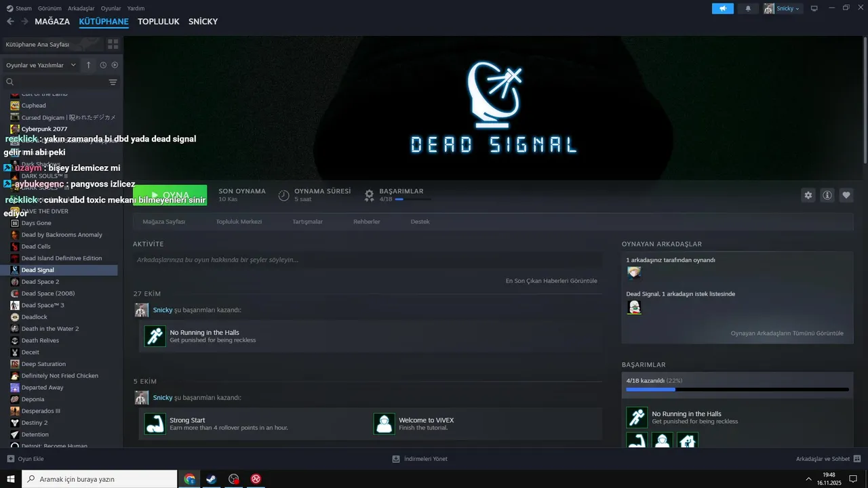Open the Oyunlar menu
868x488 pixels.
click(x=111, y=8)
